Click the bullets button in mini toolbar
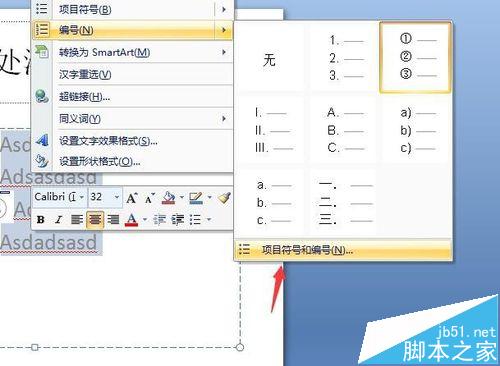This screenshot has width=500, height=366. tap(195, 220)
